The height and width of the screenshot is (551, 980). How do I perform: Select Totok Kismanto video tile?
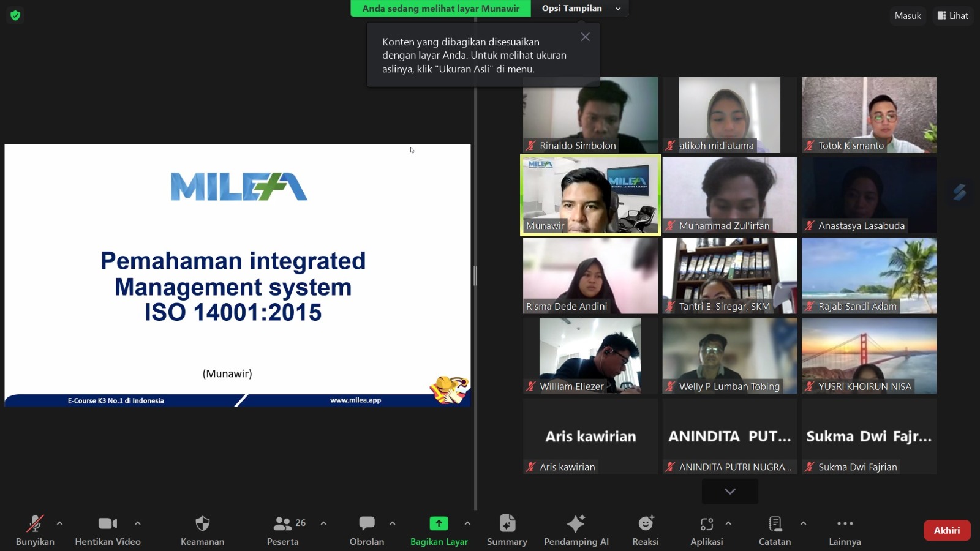[869, 115]
